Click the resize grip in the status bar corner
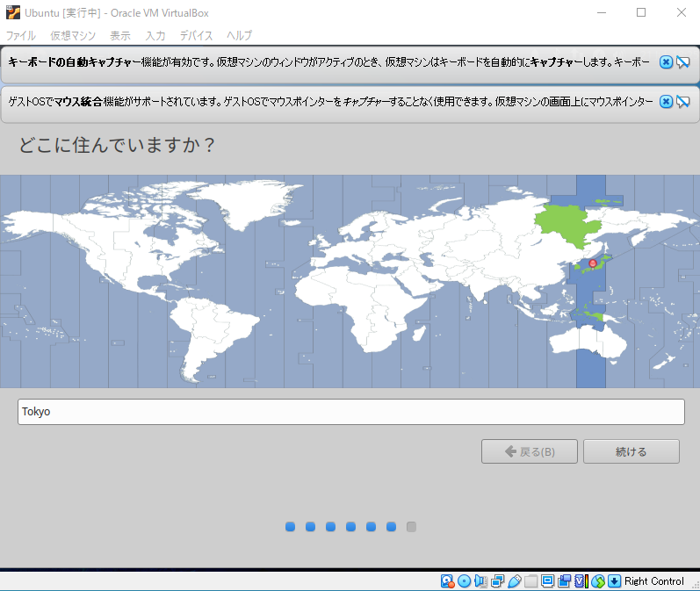 pyautogui.click(x=695, y=586)
